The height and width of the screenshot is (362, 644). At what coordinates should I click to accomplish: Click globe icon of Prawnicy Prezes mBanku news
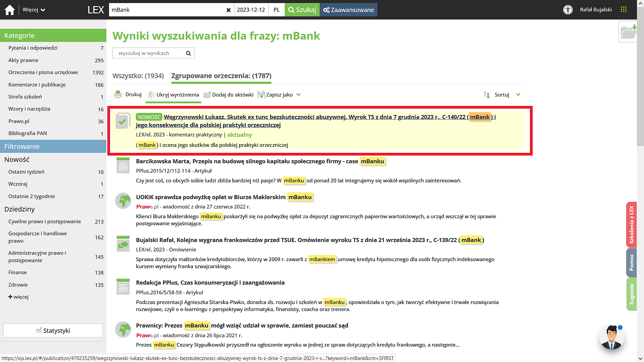point(123,329)
